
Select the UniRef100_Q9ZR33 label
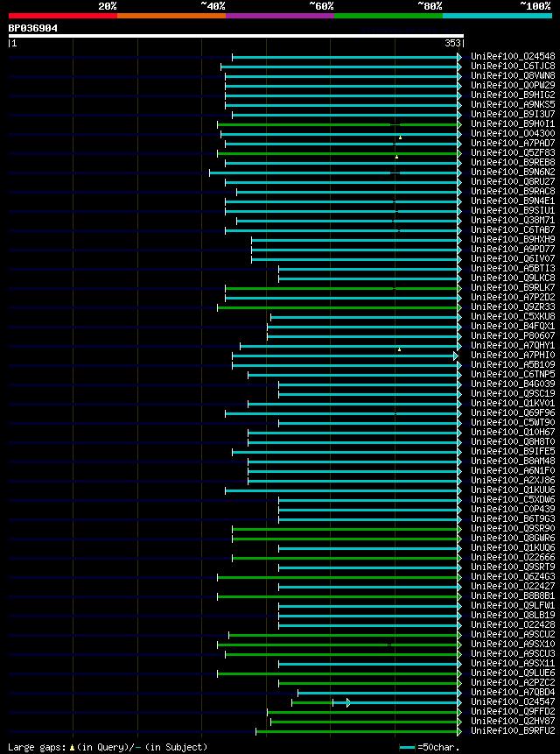tap(513, 307)
